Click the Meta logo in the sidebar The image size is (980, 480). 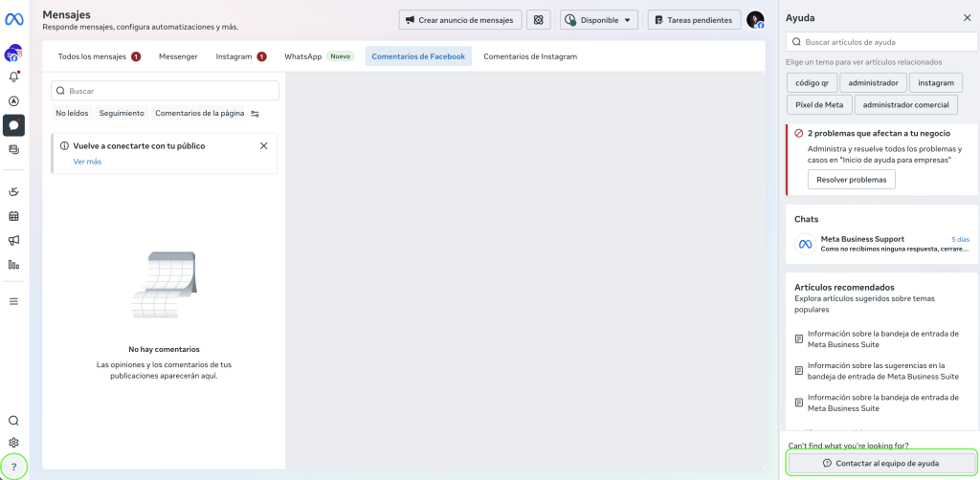coord(13,20)
